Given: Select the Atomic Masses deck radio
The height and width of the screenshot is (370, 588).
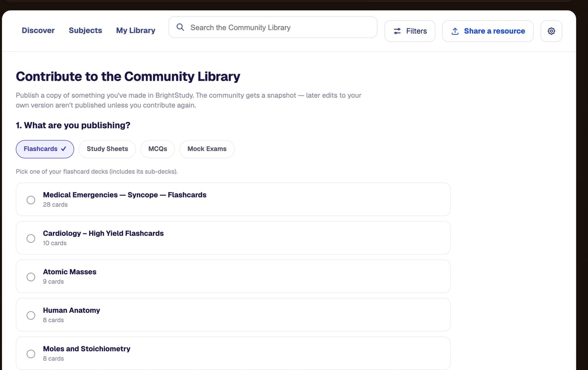Looking at the screenshot, I should (x=31, y=277).
